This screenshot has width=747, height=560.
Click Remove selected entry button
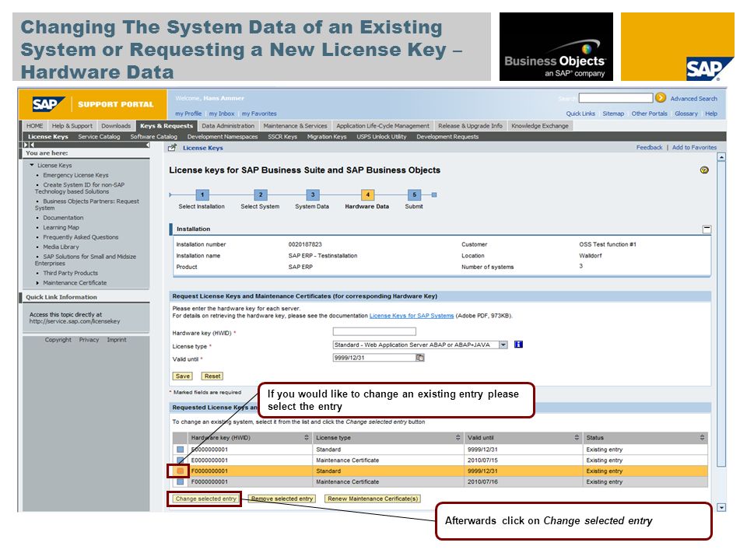tap(282, 499)
